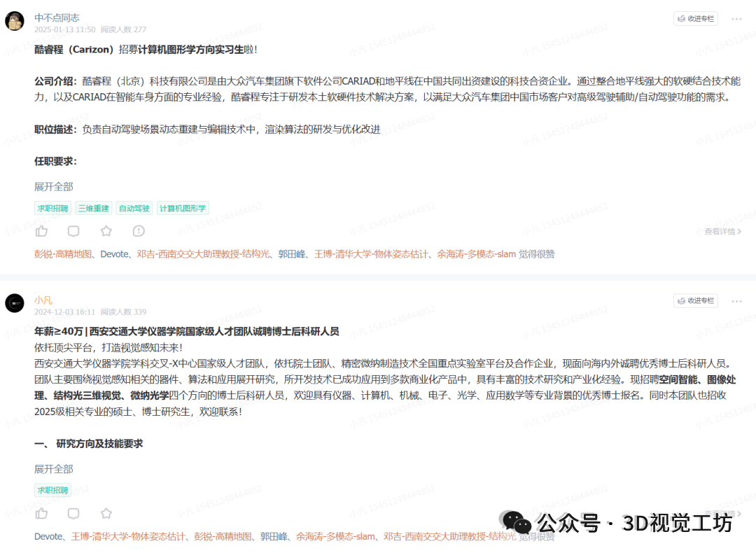Viewport: 756px width, 553px height.
Task: Open liker 王博-清华大学-物体姿态估计 under 小凡's post
Action: [x=128, y=536]
